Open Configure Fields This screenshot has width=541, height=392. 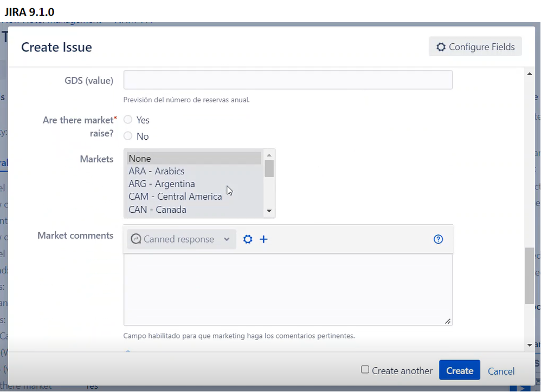(475, 47)
